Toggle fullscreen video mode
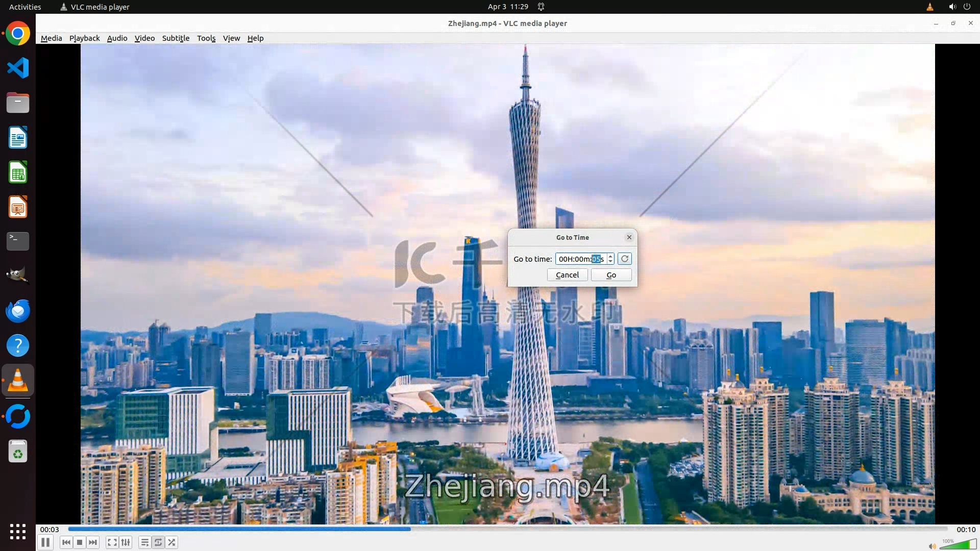Viewport: 980px width, 551px height. (x=112, y=542)
